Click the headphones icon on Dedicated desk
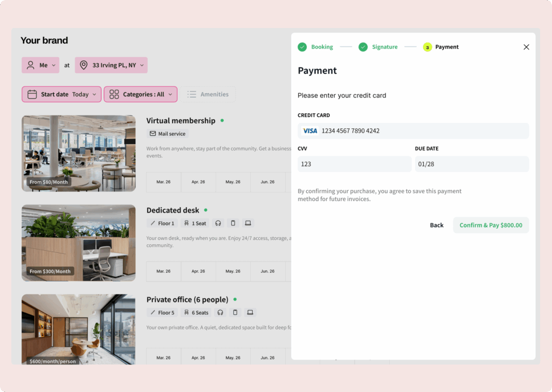Image resolution: width=552 pixels, height=392 pixels. [x=218, y=223]
